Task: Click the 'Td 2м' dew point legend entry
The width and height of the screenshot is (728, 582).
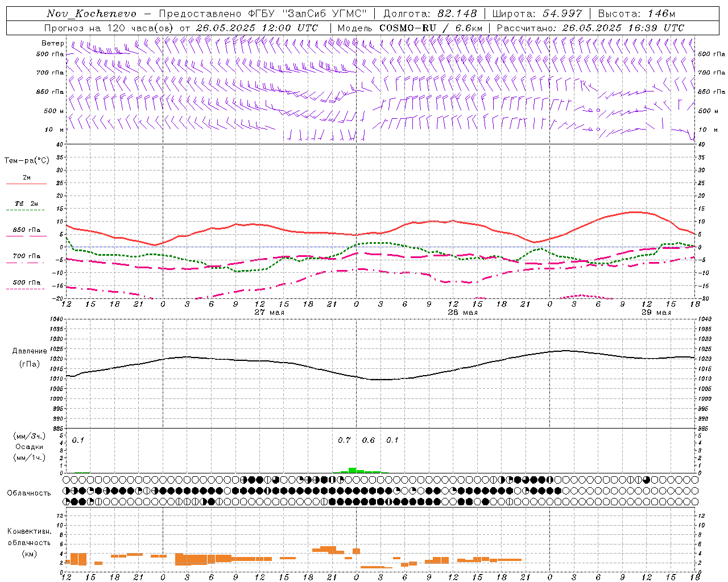Action: pos(26,203)
